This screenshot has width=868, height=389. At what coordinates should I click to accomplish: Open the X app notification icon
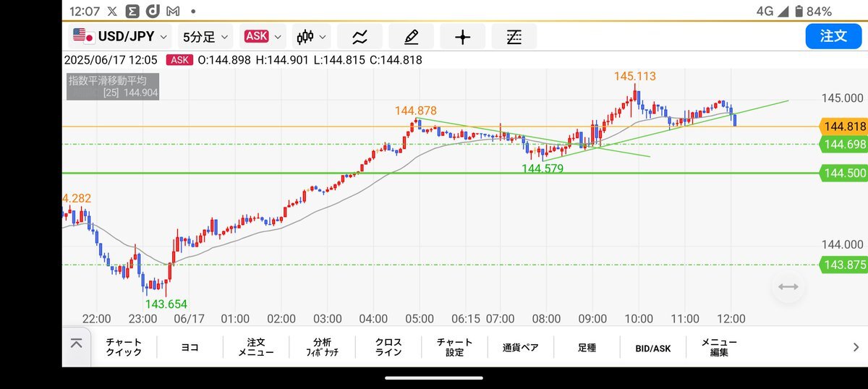coord(111,11)
